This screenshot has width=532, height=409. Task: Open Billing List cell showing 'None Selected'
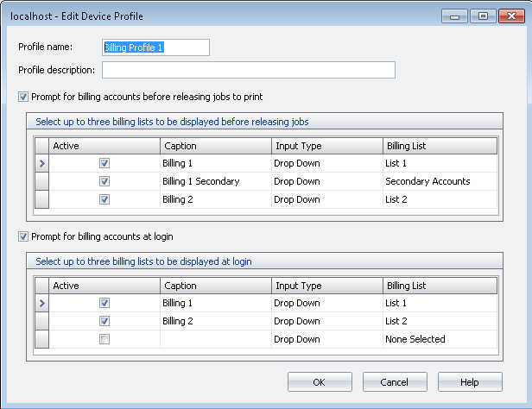(x=439, y=339)
